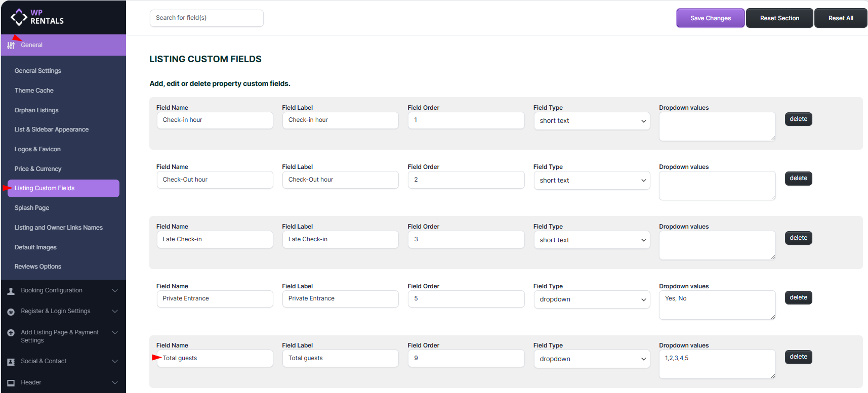Expand the Social & Contact chevron

point(115,361)
